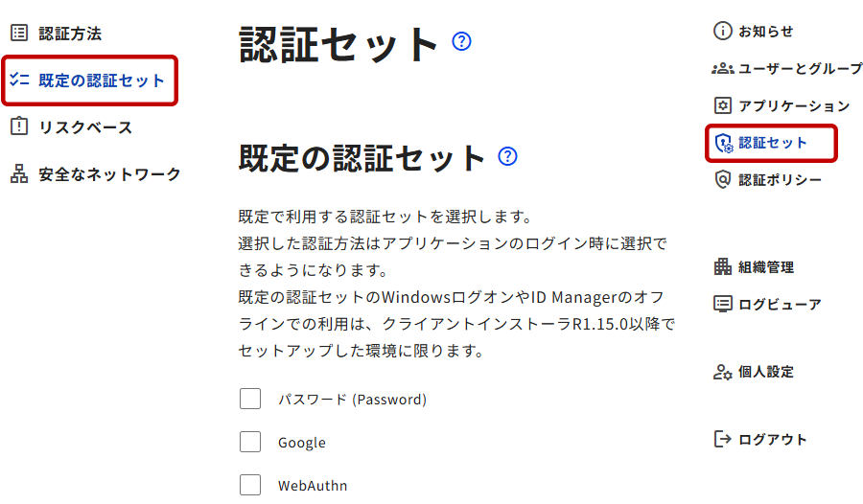Open 既定の認証セット in left sidebar
The height and width of the screenshot is (504, 863).
tap(102, 81)
